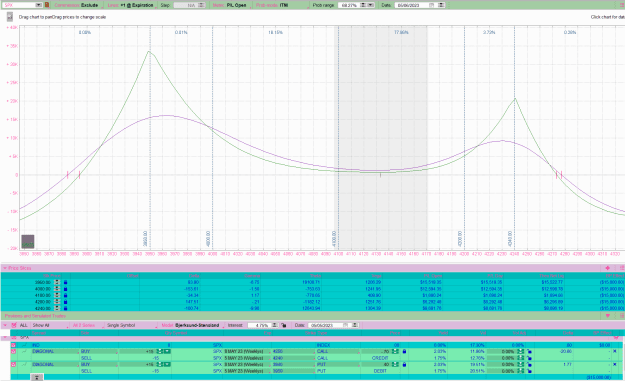625x381 pixels.
Task: Increase the Prob range percentage stepper
Action: 363,4
